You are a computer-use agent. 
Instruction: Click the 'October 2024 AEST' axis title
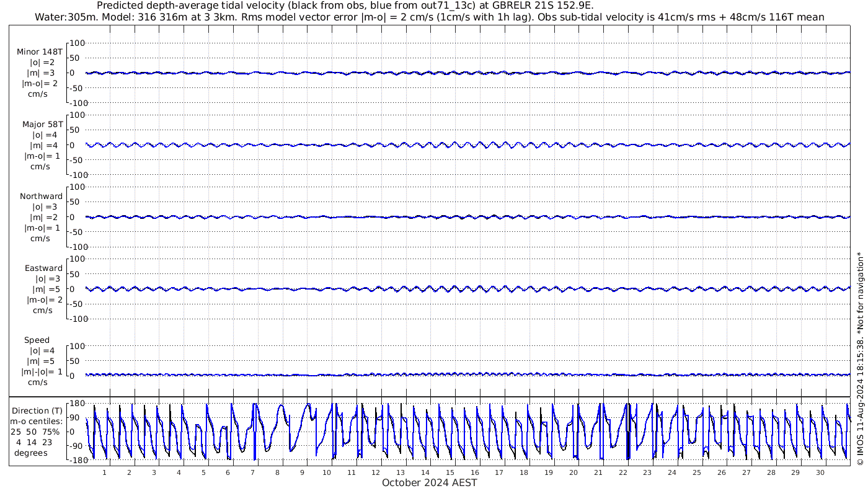430,482
